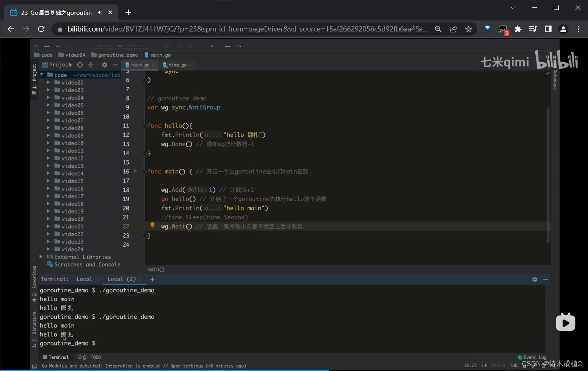Close the bilibili browser tab
This screenshot has width=588, height=371.
(x=110, y=13)
